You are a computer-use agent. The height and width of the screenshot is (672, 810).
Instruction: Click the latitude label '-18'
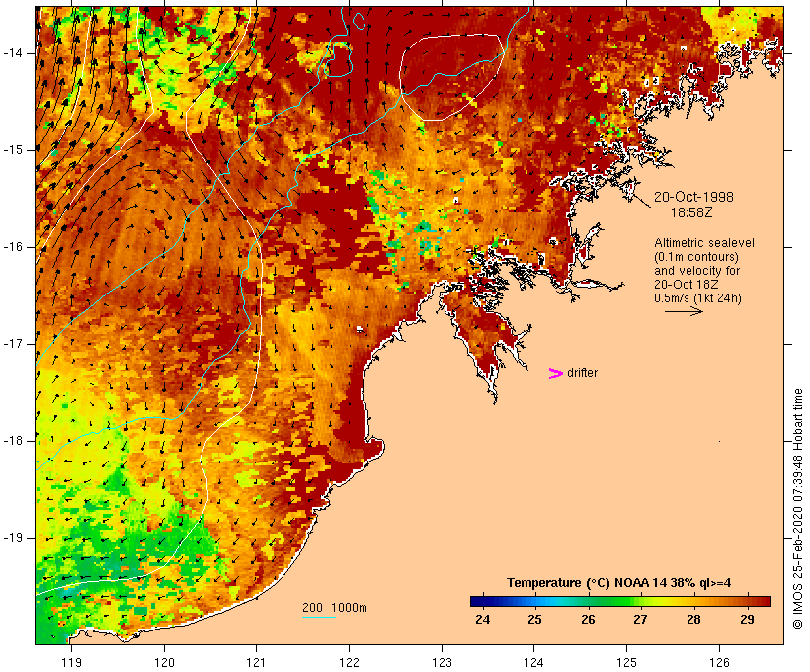tap(13, 441)
